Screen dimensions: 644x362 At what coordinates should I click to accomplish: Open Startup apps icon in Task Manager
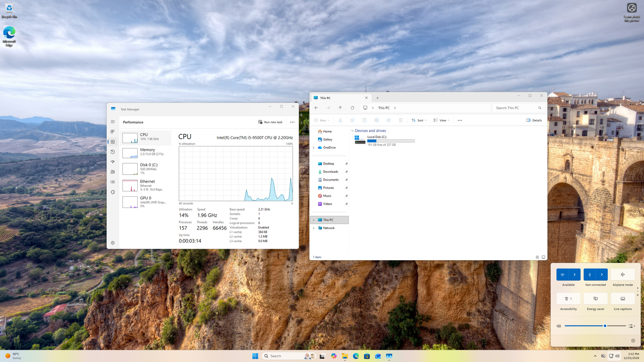click(x=113, y=162)
